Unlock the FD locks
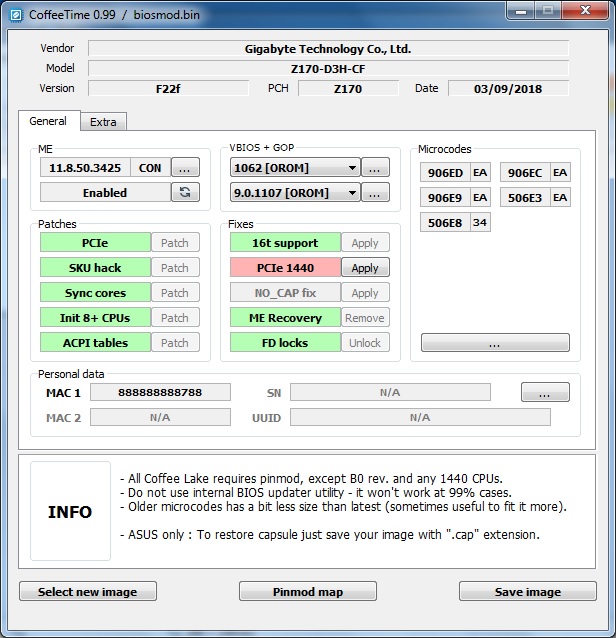 pyautogui.click(x=365, y=343)
